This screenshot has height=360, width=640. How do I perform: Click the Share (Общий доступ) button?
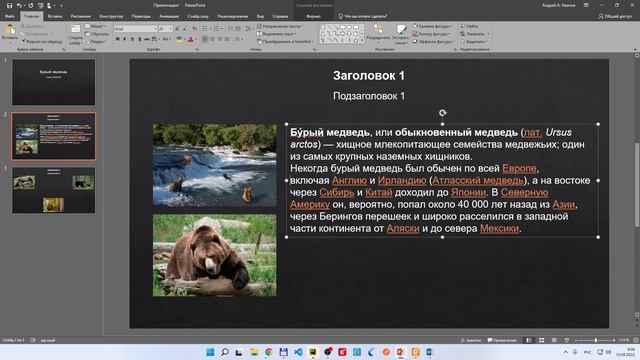tap(615, 16)
